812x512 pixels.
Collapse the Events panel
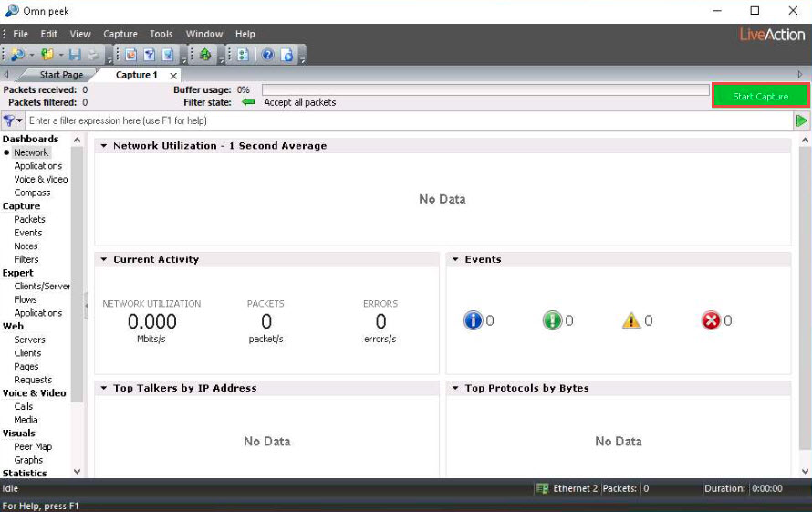pyautogui.click(x=455, y=259)
